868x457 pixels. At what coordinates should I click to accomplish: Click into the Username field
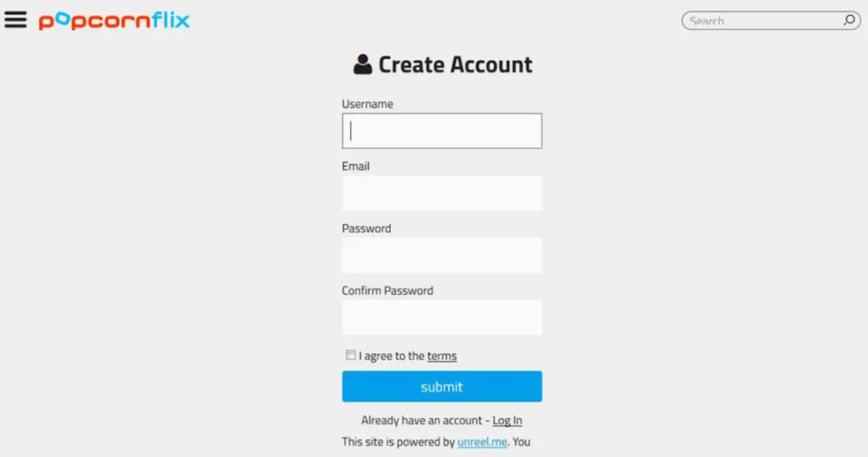click(442, 131)
